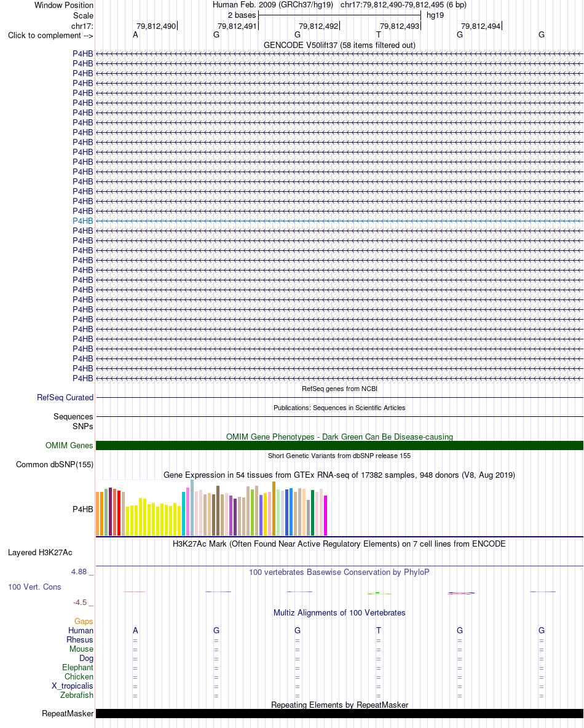Select the 'Human' alignment row label
The image size is (584, 728).
[81, 630]
